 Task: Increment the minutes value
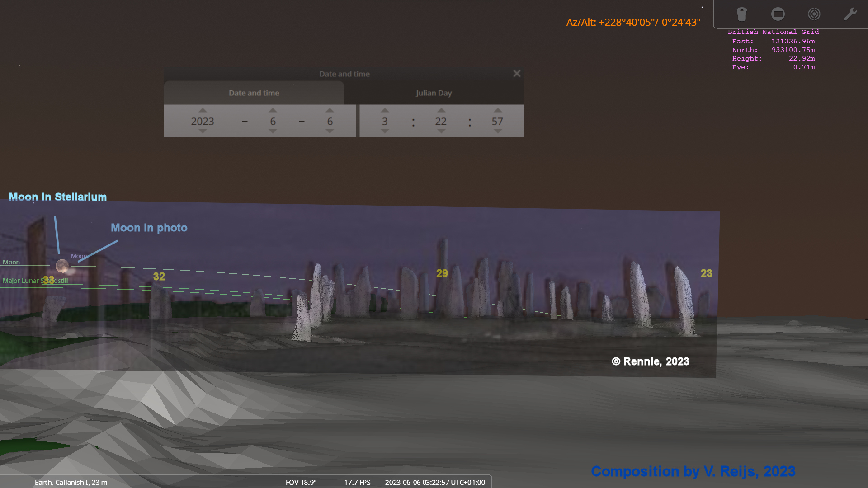(x=441, y=110)
